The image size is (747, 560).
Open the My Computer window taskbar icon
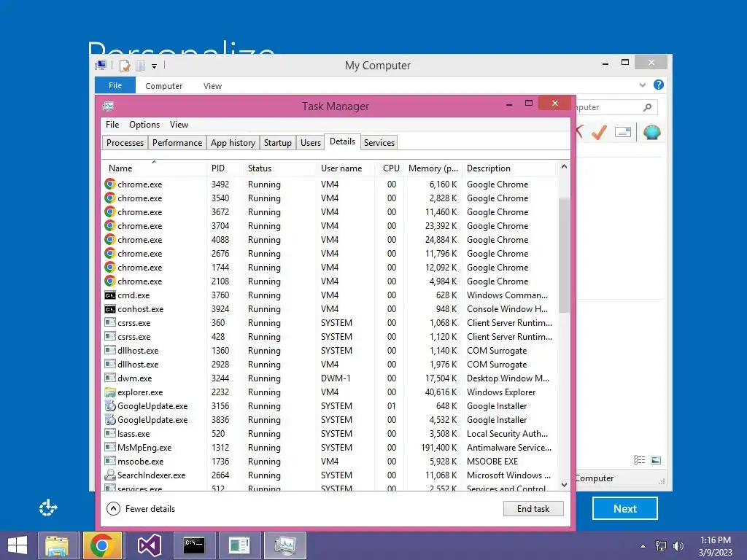239,545
